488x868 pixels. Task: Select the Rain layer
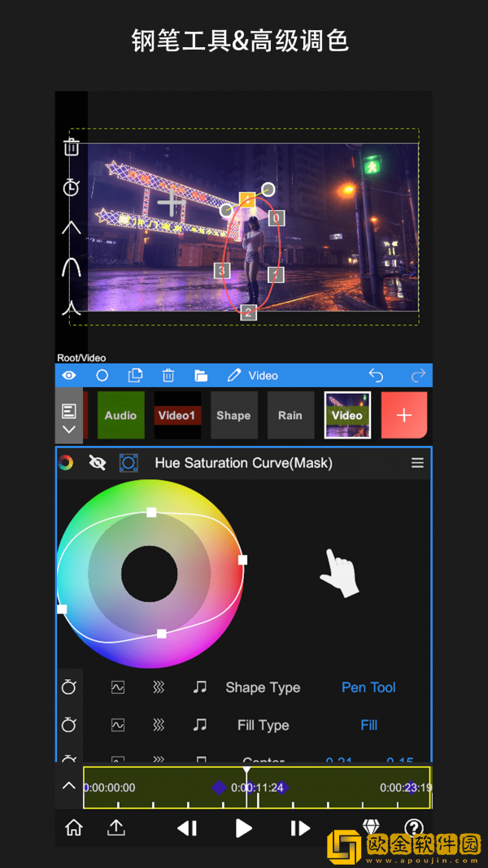290,415
